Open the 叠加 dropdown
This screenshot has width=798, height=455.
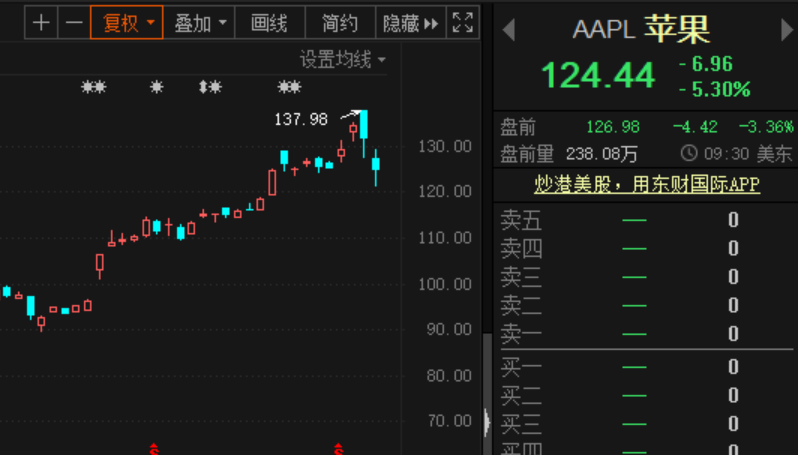200,23
